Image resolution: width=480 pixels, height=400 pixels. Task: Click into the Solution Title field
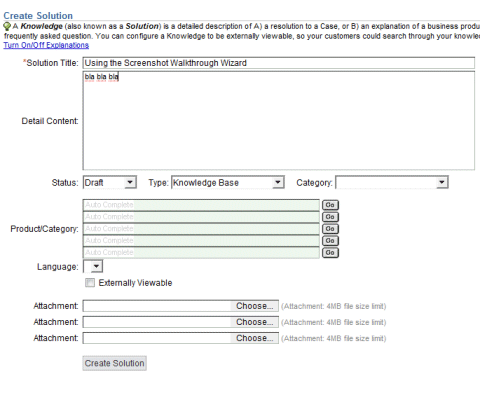(279, 63)
